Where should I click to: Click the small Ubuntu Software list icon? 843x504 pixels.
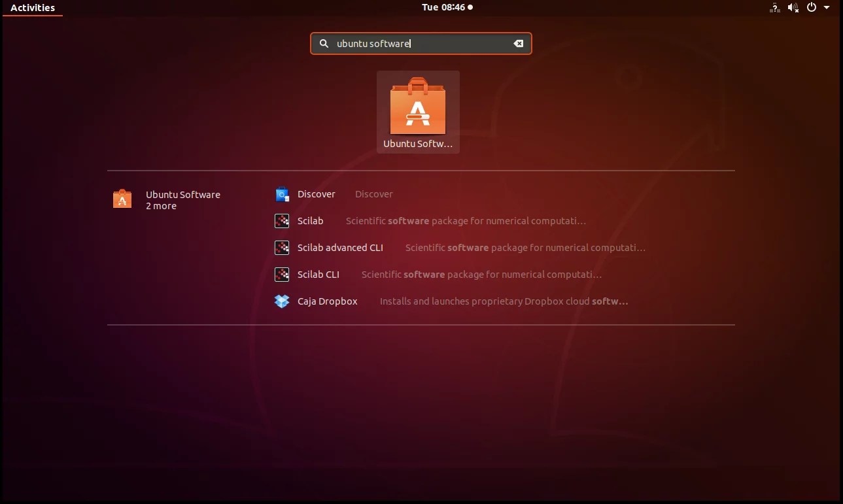[x=122, y=199]
